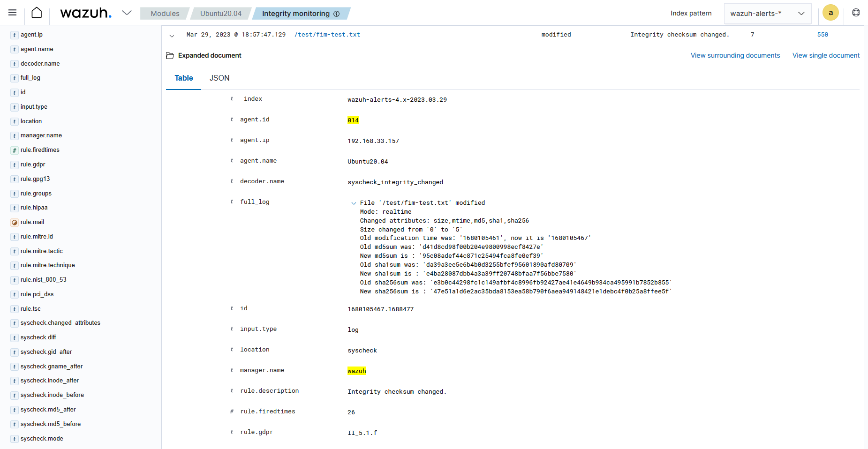Collapse the full_log value chevron
Screen dimensions: 868x449
coord(354,203)
